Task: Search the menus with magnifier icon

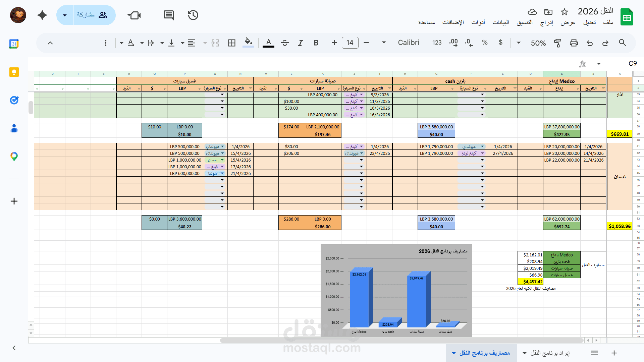Action: [623, 43]
